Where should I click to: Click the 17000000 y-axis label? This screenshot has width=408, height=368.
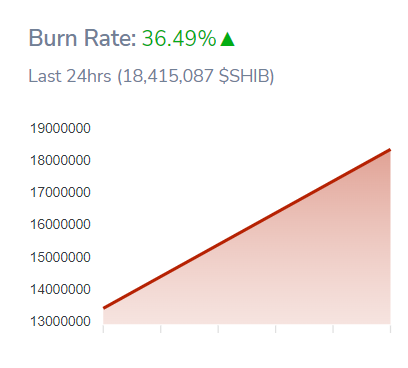click(x=60, y=192)
